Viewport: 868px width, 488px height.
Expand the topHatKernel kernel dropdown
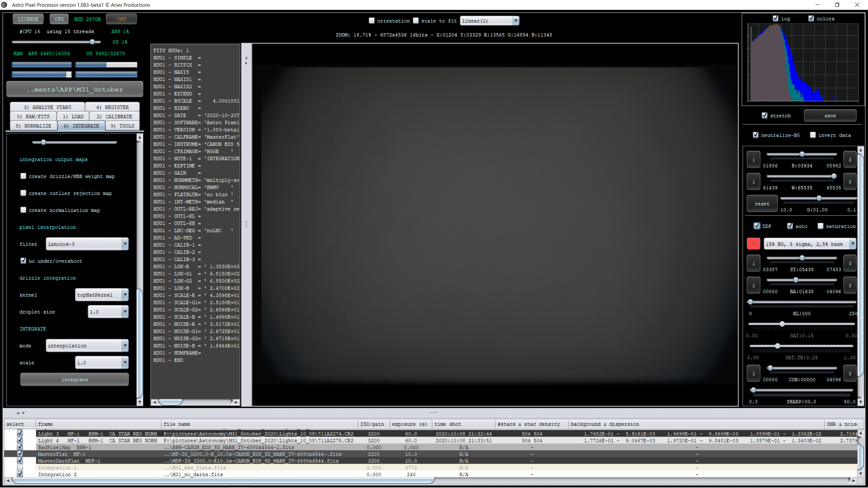(x=125, y=294)
